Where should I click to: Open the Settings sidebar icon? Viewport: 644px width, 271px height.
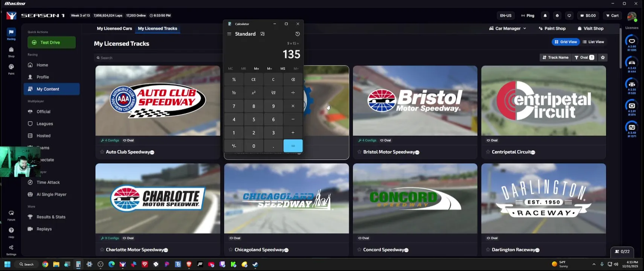click(x=11, y=250)
